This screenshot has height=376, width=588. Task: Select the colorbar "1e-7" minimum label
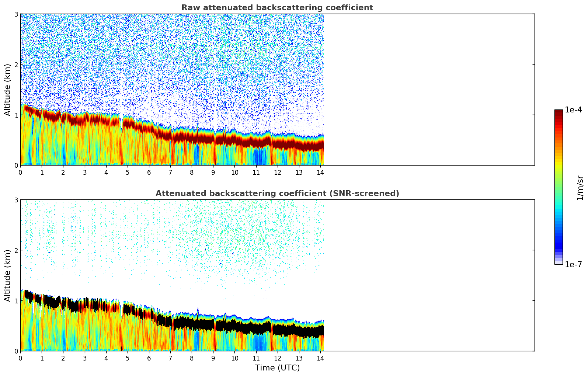[x=574, y=265]
